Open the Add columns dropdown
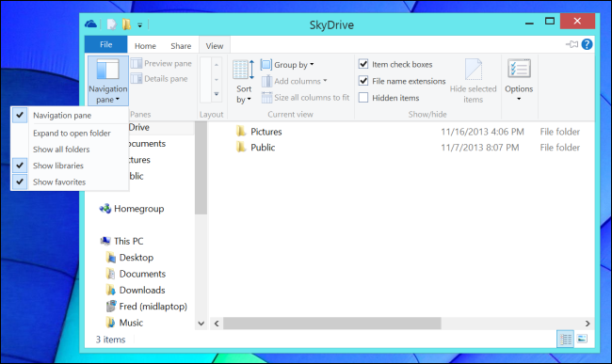The height and width of the screenshot is (364, 612). coord(295,81)
